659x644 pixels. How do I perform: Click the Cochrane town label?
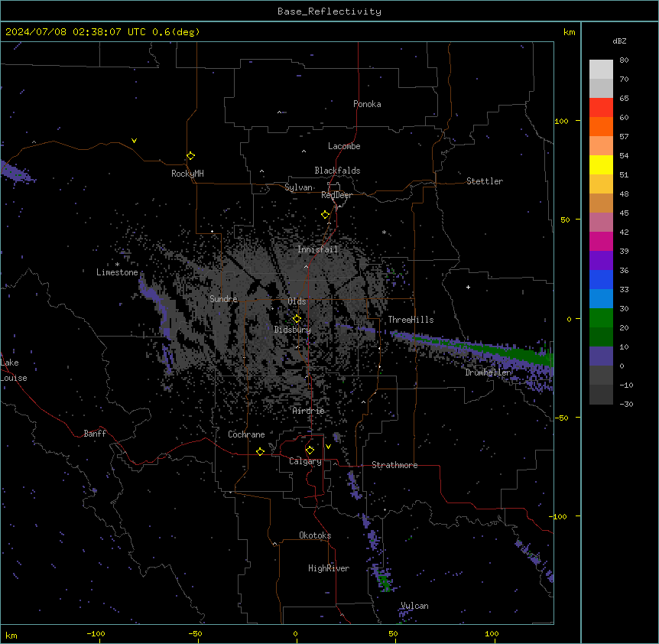point(246,434)
